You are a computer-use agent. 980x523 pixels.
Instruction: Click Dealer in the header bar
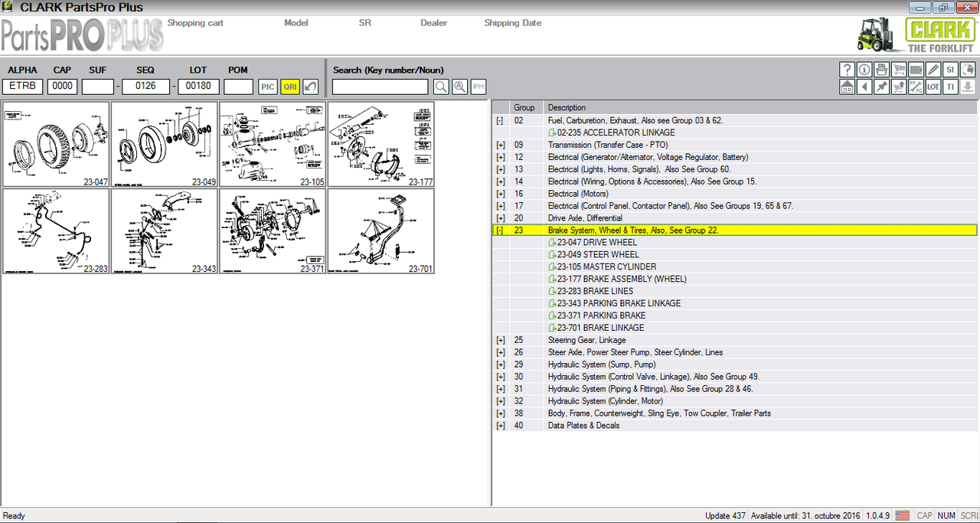434,23
